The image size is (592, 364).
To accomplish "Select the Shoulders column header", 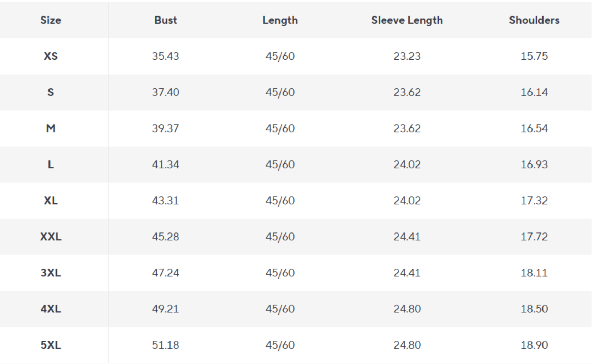I will (x=534, y=20).
